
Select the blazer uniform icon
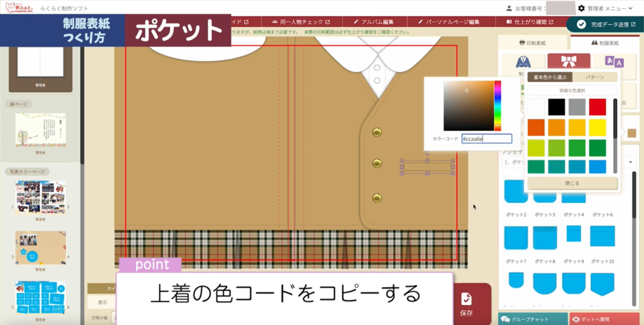(521, 62)
